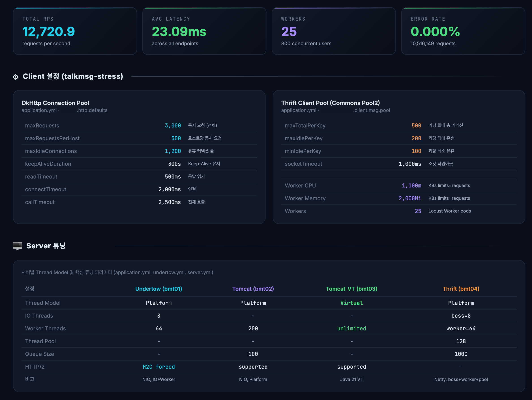532x400 pixels.
Task: Select the average latency value 23.09ms
Action: [x=179, y=32]
